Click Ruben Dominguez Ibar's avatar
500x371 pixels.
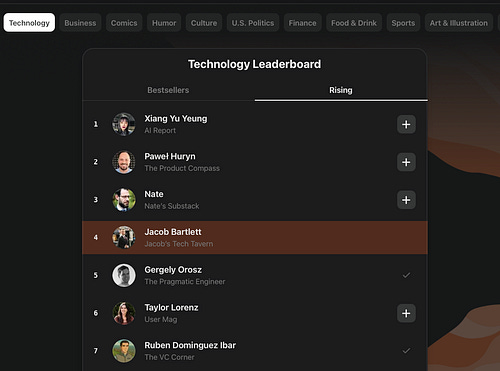(124, 351)
